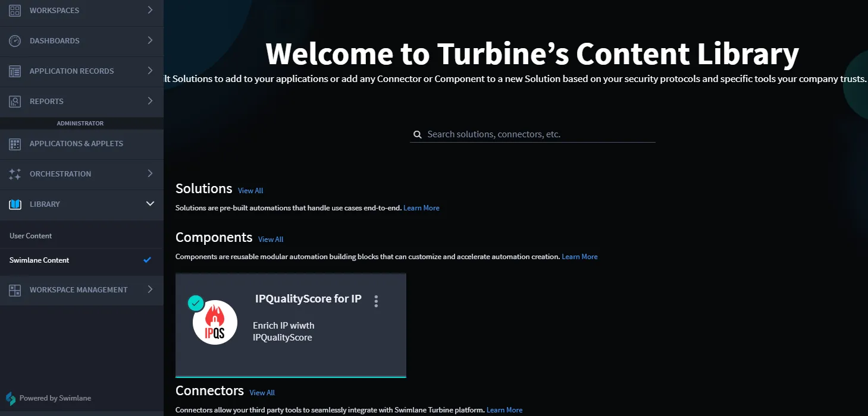Click the Administrator section label
868x416 pixels.
click(x=80, y=124)
